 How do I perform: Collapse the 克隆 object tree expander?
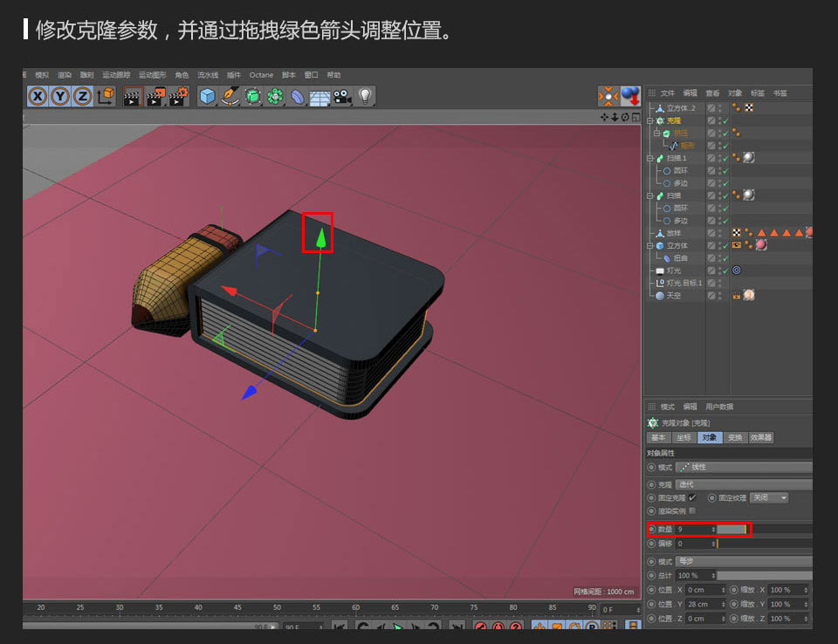[651, 121]
